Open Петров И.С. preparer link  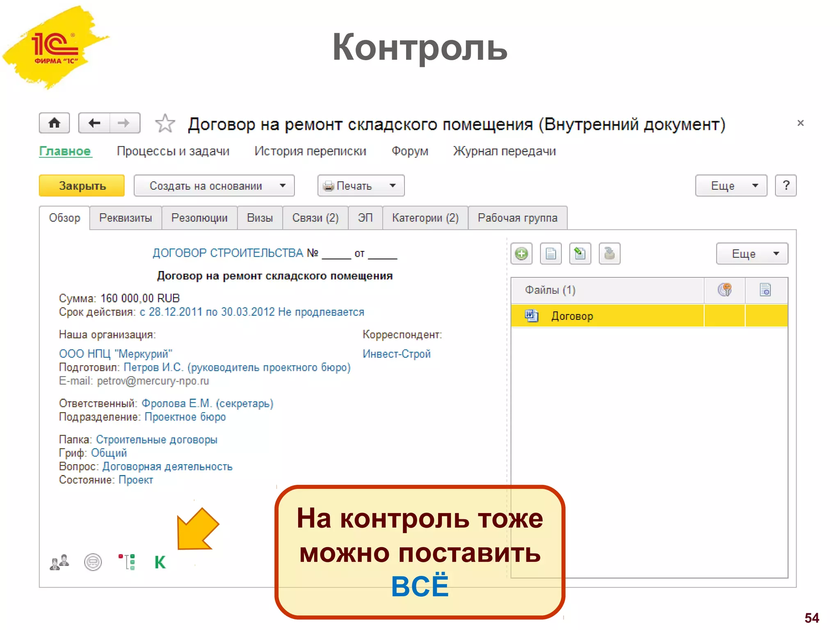click(x=237, y=367)
